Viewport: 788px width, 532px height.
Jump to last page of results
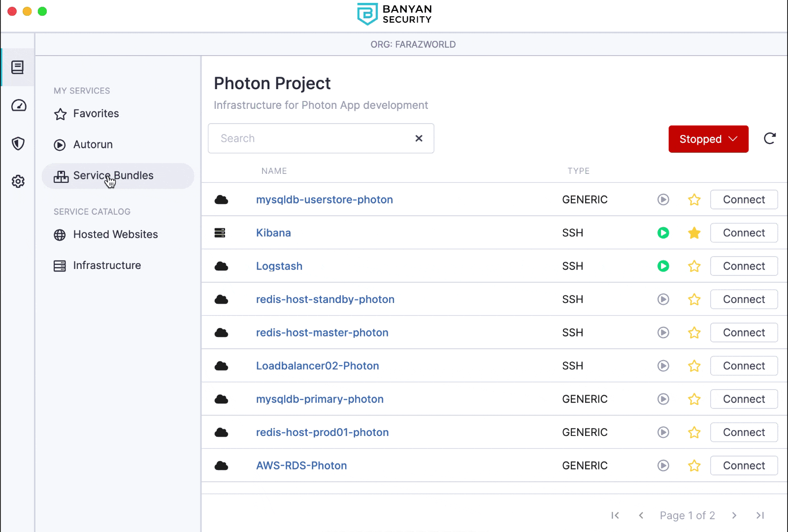pyautogui.click(x=760, y=515)
